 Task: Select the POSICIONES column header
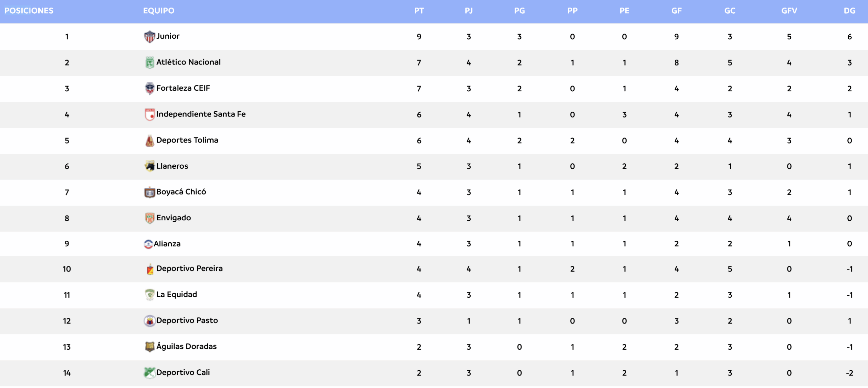[29, 11]
